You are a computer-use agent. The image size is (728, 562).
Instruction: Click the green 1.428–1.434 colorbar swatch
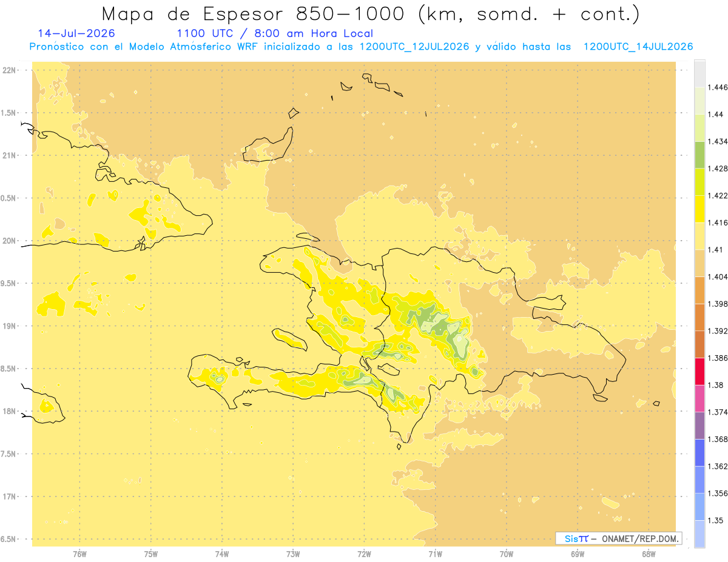(699, 155)
